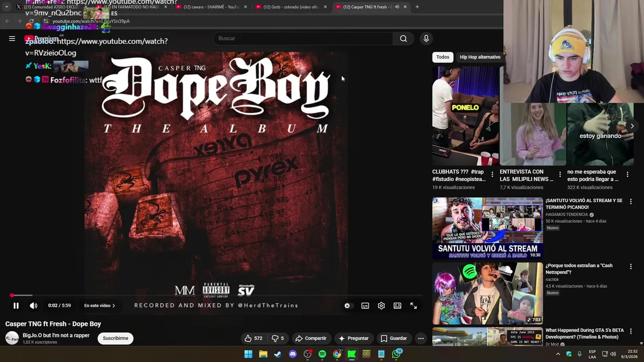Open Spotify from taskbar

tap(323, 354)
